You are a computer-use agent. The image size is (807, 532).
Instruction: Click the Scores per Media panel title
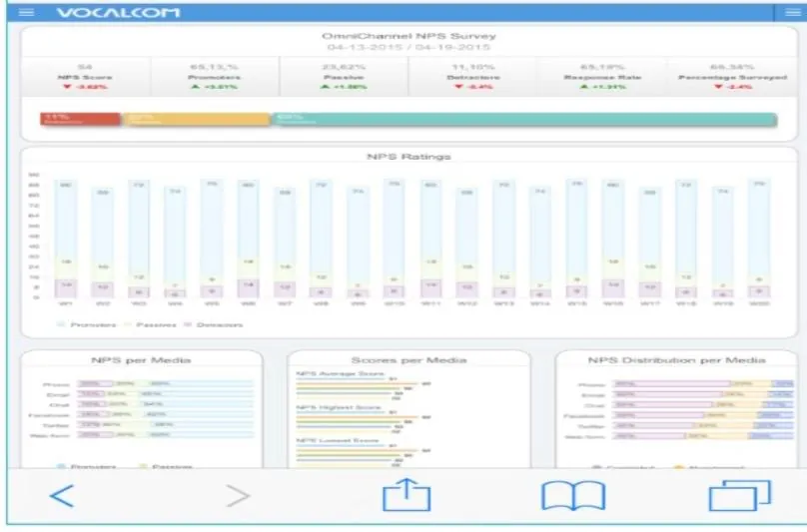pyautogui.click(x=408, y=360)
